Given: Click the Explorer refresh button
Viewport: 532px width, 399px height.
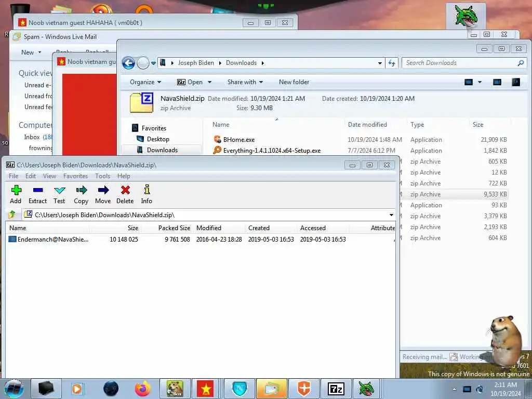Looking at the screenshot, I should point(392,63).
